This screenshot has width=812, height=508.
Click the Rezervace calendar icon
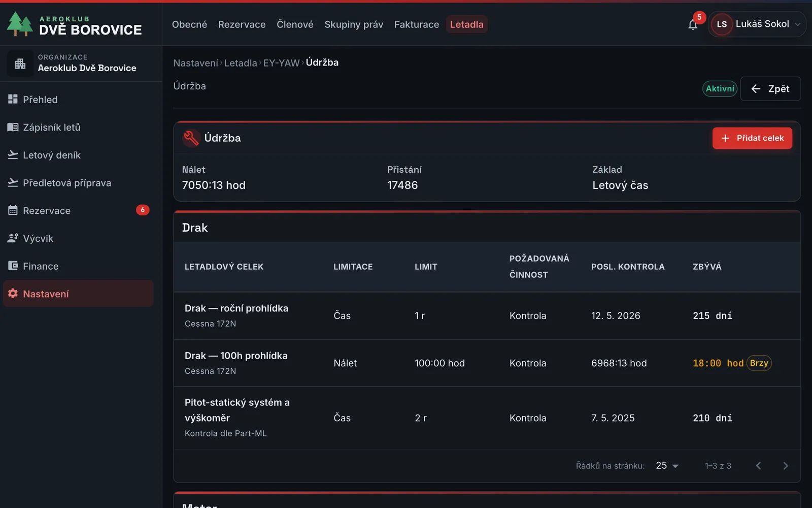pyautogui.click(x=13, y=210)
